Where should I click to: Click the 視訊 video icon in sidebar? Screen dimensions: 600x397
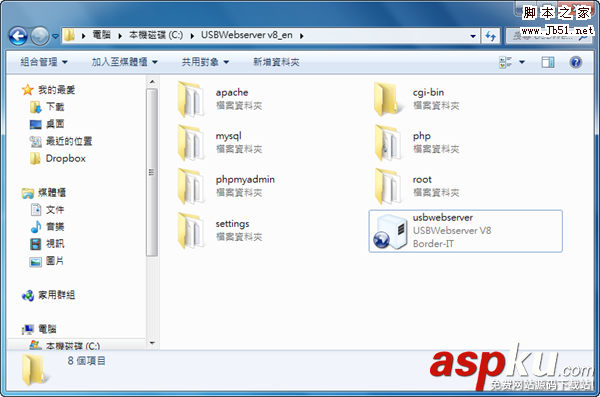click(x=36, y=244)
